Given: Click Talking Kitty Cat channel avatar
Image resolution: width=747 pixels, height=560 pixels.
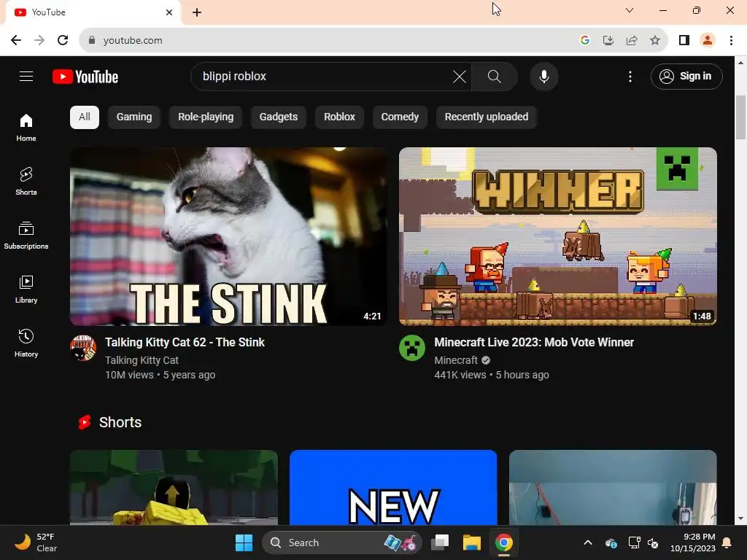Looking at the screenshot, I should click(83, 348).
